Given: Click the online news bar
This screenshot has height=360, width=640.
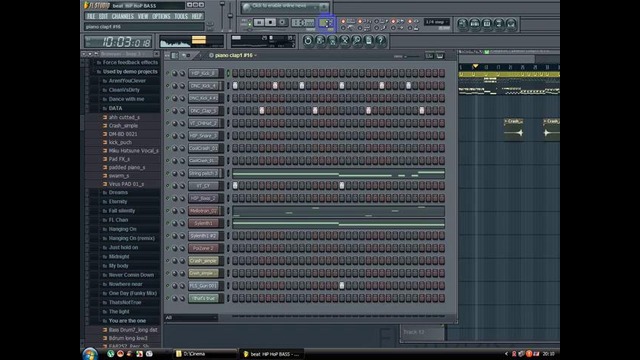Looking at the screenshot, I should [284, 7].
